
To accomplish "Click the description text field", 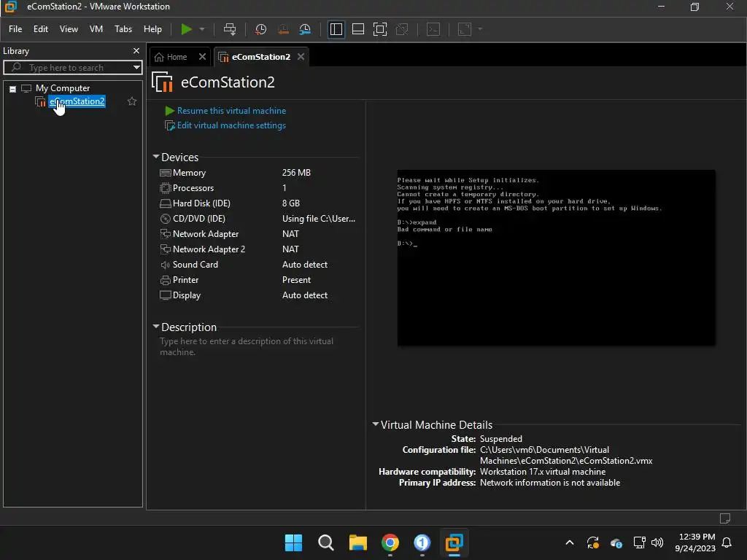I will 247,346.
